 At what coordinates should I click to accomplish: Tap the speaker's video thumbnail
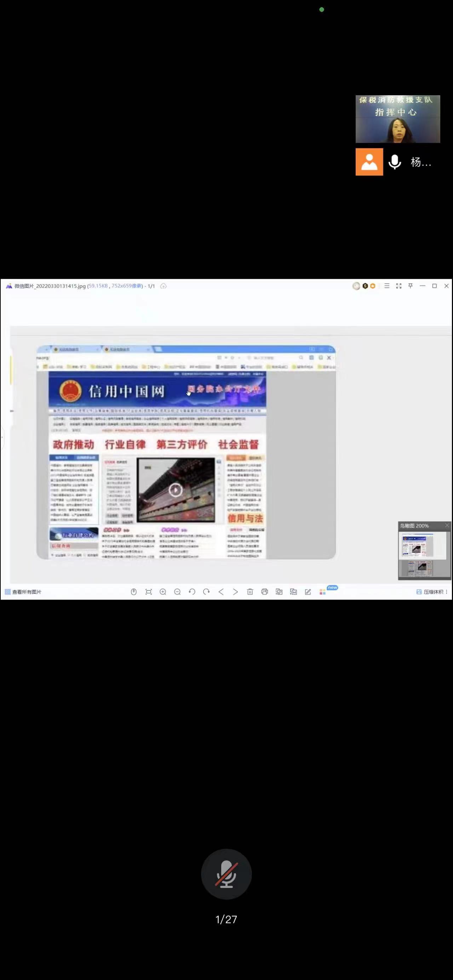(398, 119)
